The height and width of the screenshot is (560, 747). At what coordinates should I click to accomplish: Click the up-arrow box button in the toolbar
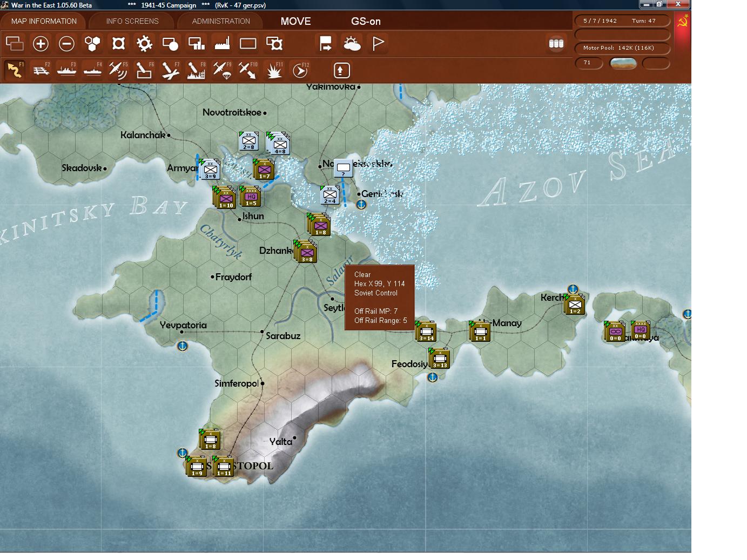tap(341, 70)
